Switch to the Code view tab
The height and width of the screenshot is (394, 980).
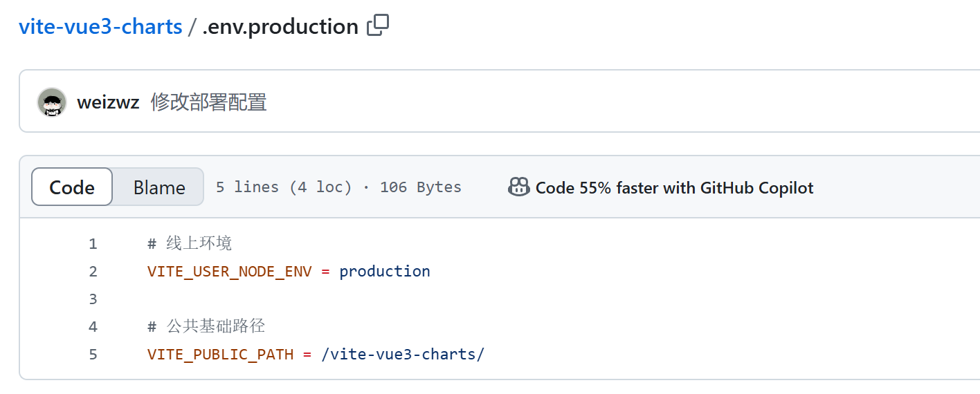point(72,187)
